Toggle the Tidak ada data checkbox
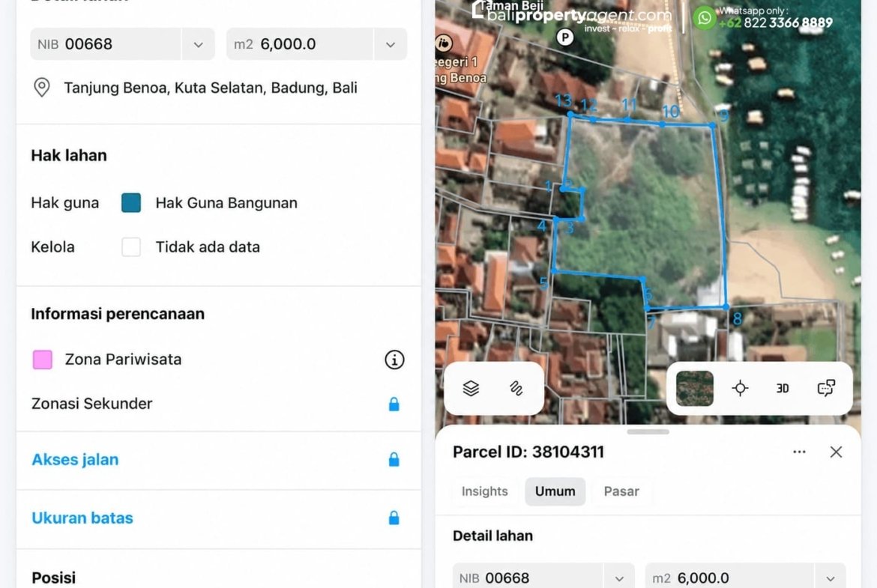This screenshot has height=588, width=877. click(x=131, y=247)
